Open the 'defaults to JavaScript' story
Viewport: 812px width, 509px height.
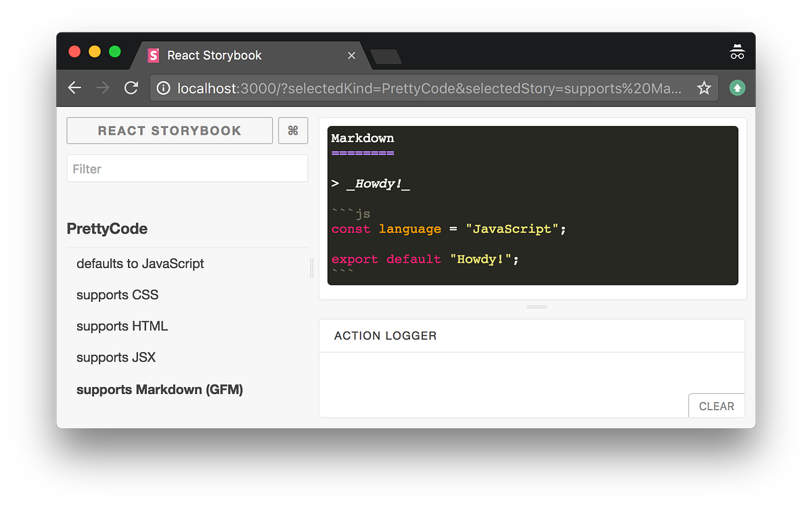pos(140,264)
